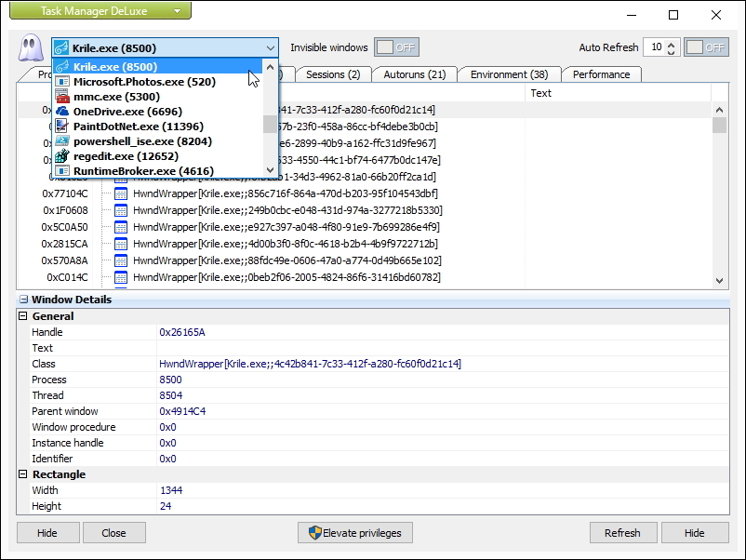Click Width value 1344
Screen dimensions: 746x560
(x=171, y=490)
